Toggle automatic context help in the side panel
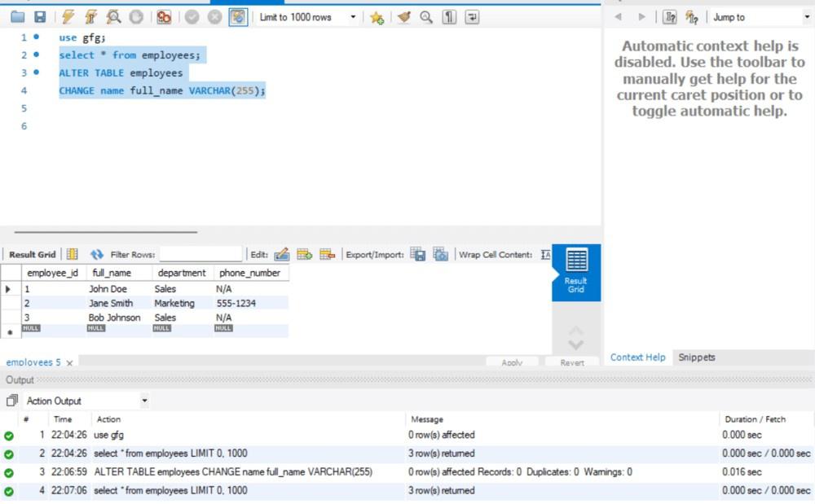Viewport: 815px width, 504px height. click(691, 16)
